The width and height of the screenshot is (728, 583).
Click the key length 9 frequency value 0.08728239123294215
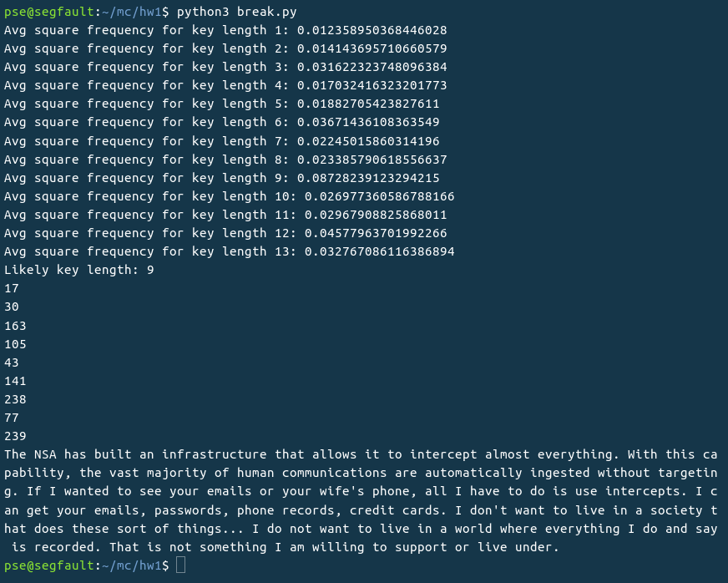point(368,178)
